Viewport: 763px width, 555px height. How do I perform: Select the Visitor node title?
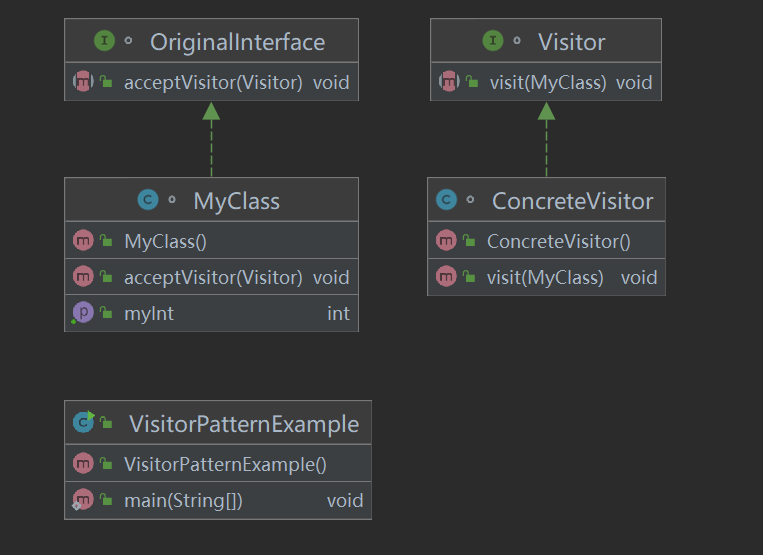click(571, 42)
